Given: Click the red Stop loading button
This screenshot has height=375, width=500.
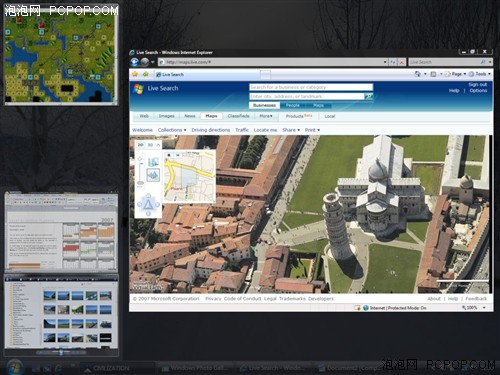Looking at the screenshot, I should coord(402,62).
